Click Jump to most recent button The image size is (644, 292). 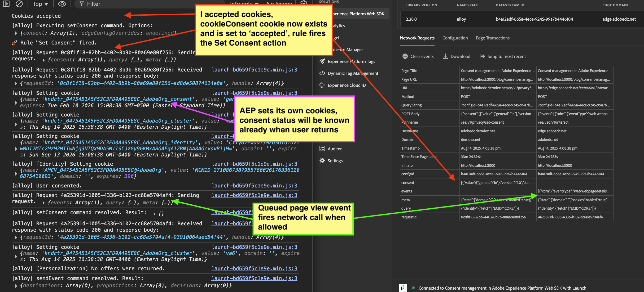click(x=502, y=56)
